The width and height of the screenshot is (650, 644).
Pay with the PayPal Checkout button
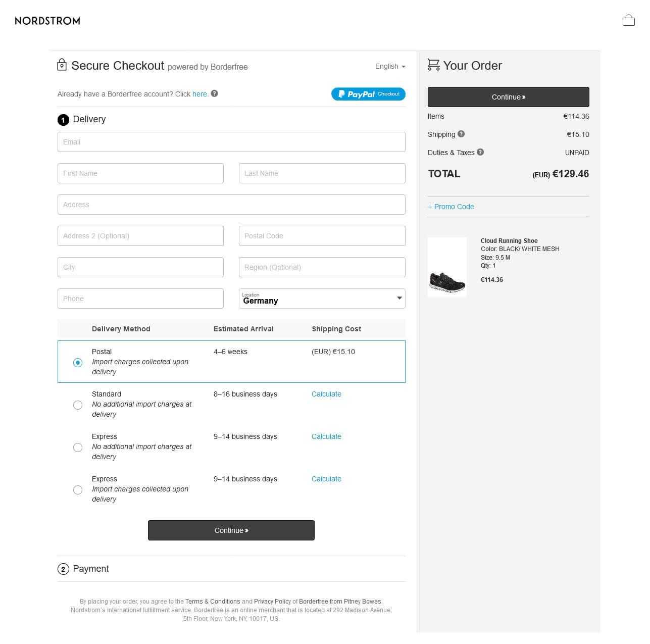(x=368, y=94)
